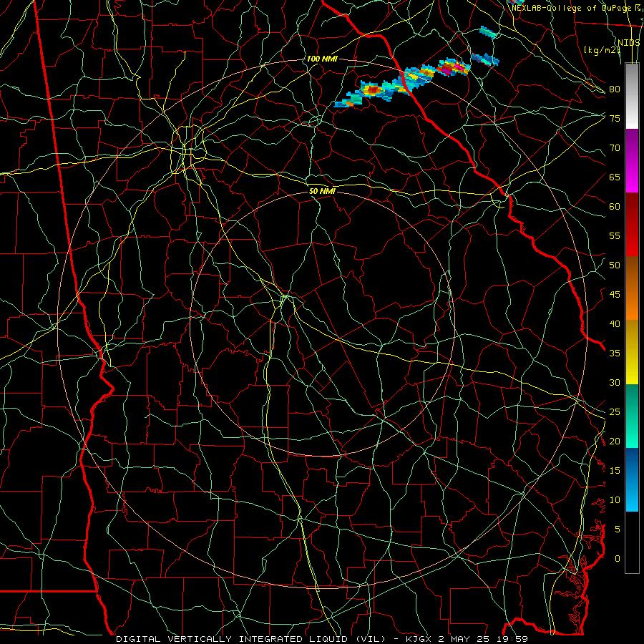
Task: Click the Digital Vertically Integrated Liquid title text
Action: coord(251,639)
